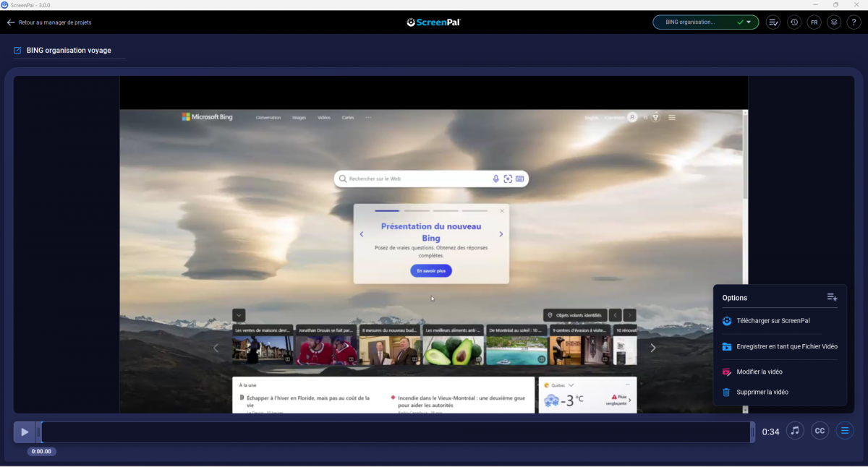Collapse the news strip chevron toggle
The width and height of the screenshot is (868, 467).
coord(239,315)
